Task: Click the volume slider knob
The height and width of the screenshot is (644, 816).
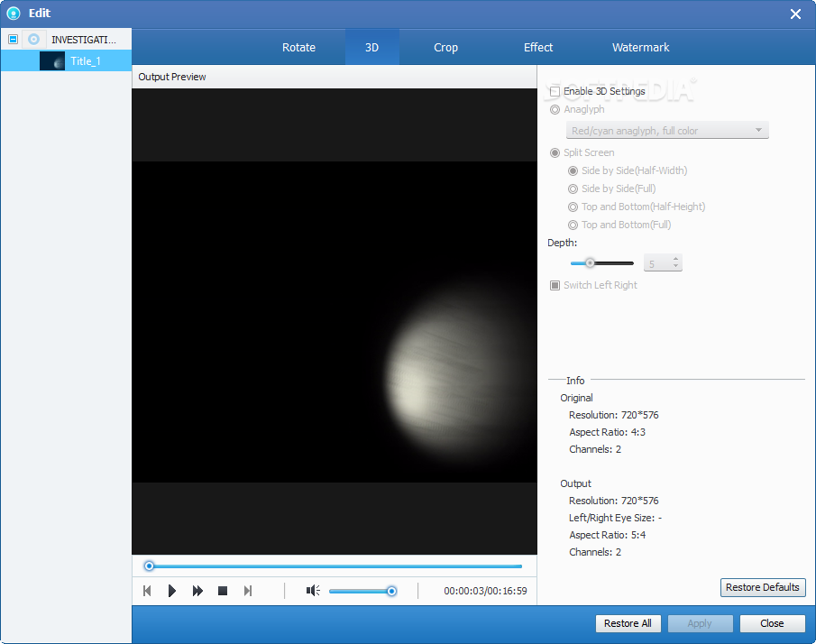Action: 391,591
